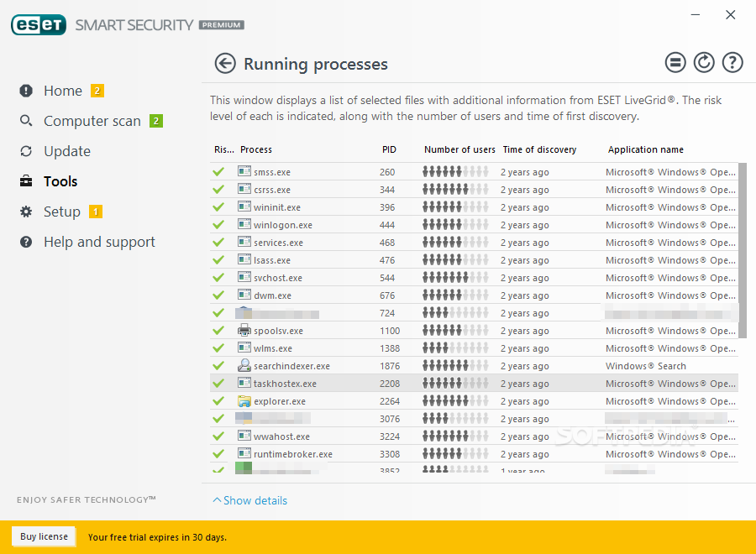Click the green risk checkmark for dwm.exe
Screen dimensions: 756x554
[218, 295]
